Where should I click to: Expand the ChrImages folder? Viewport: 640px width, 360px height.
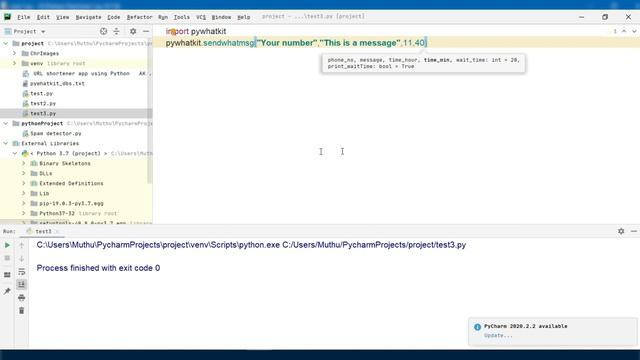15,53
